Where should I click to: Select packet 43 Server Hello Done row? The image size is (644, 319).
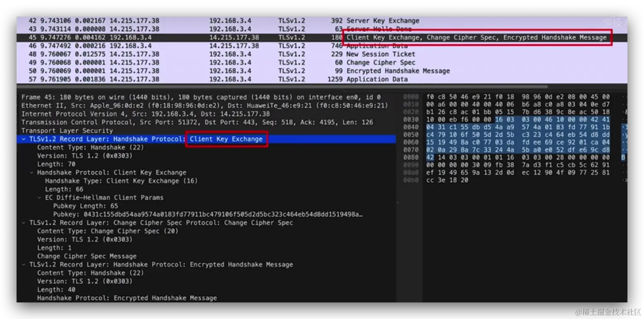[x=322, y=29]
